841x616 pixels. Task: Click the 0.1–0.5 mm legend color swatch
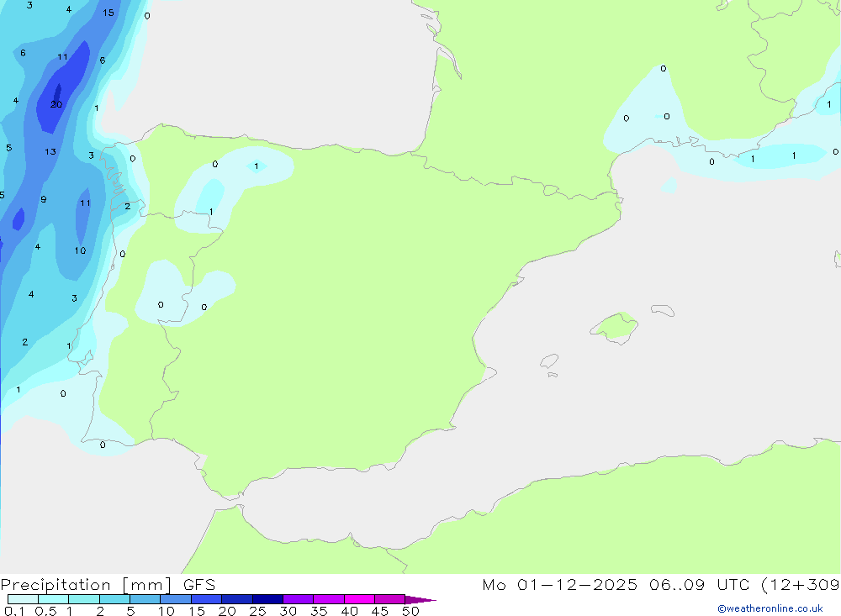23,599
